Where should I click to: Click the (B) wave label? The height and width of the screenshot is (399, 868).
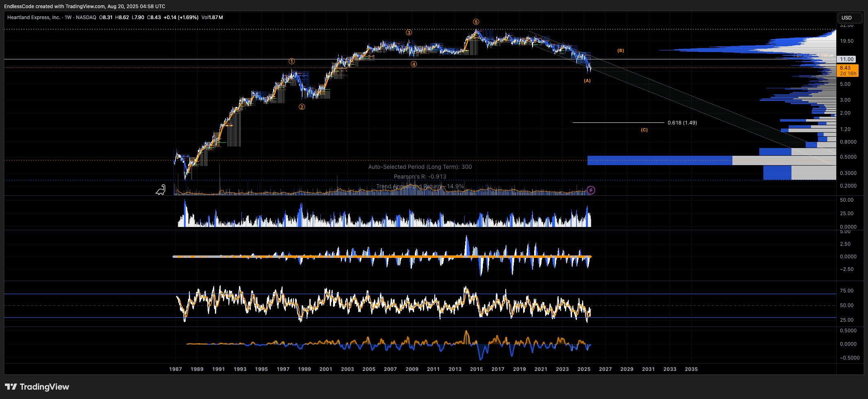click(620, 51)
